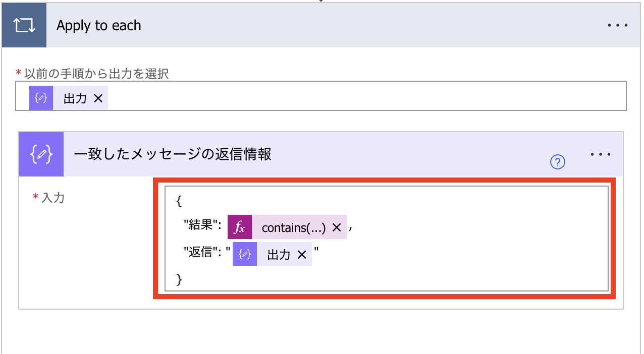Click the Apply to each loop icon

(x=24, y=25)
